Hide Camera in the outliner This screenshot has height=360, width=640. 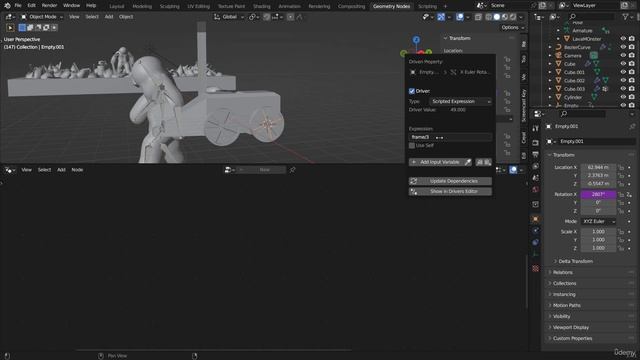click(x=623, y=56)
